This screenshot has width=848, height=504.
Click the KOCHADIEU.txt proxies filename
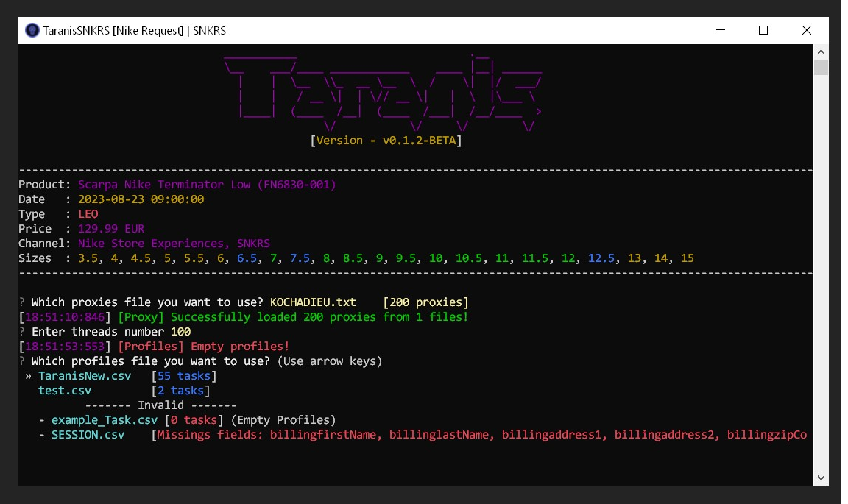(x=313, y=302)
